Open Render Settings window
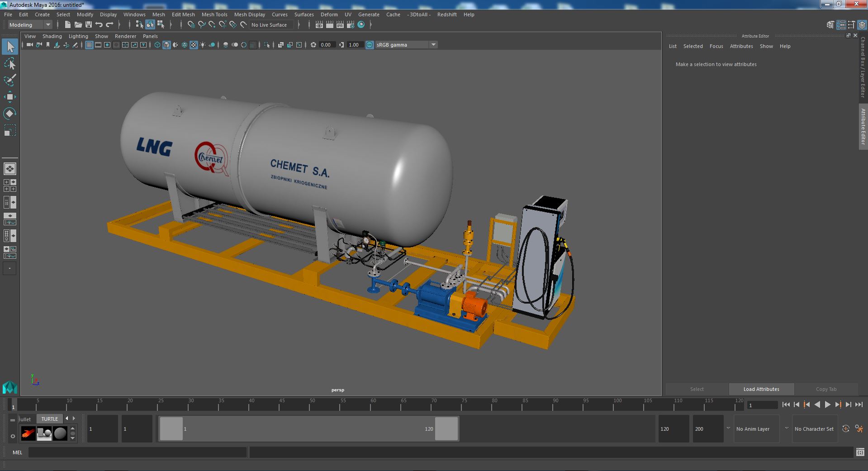 click(350, 25)
